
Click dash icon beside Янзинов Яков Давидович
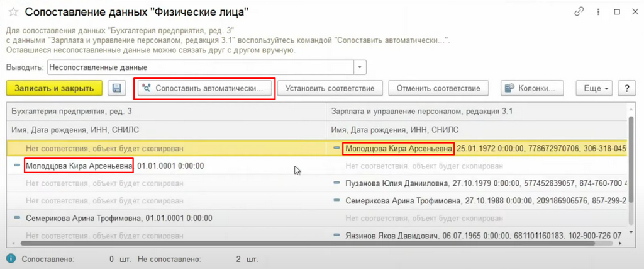point(337,235)
